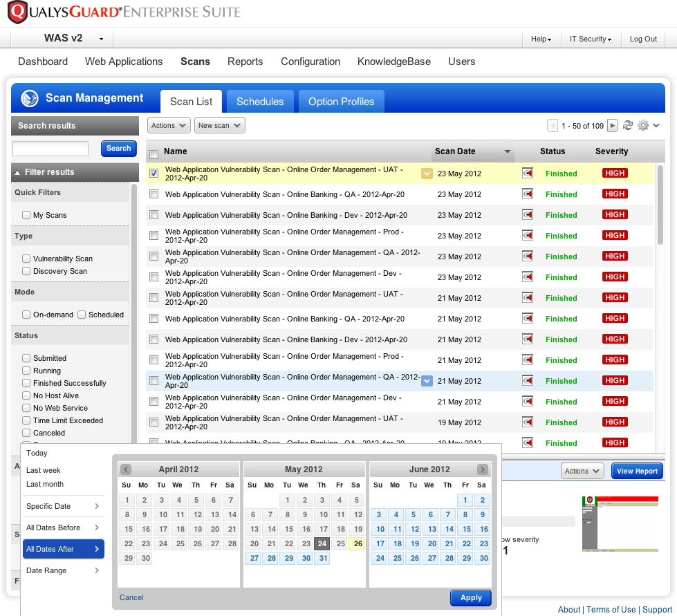The height and width of the screenshot is (616, 677).
Task: Enable Discovery Scan type filter
Action: pyautogui.click(x=26, y=271)
